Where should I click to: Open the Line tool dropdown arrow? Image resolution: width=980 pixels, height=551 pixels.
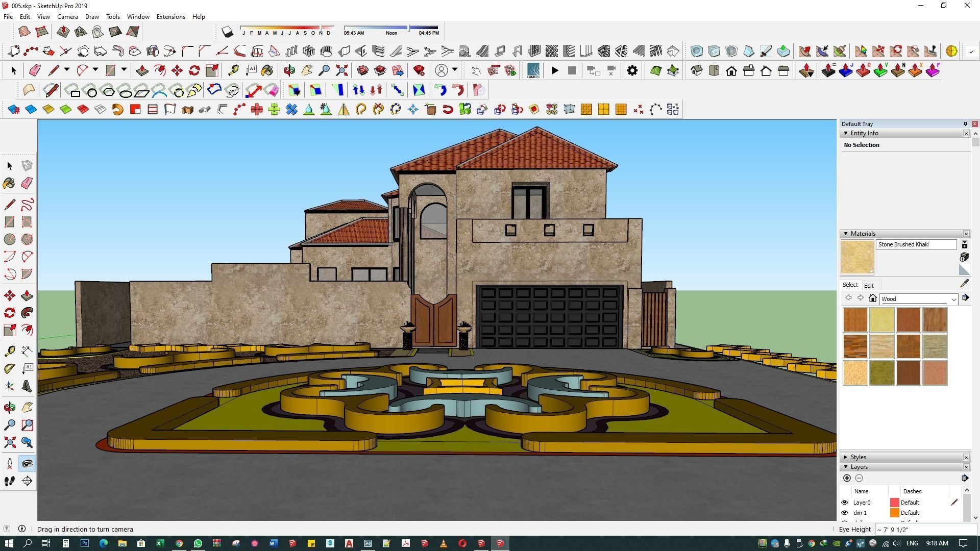click(x=66, y=69)
